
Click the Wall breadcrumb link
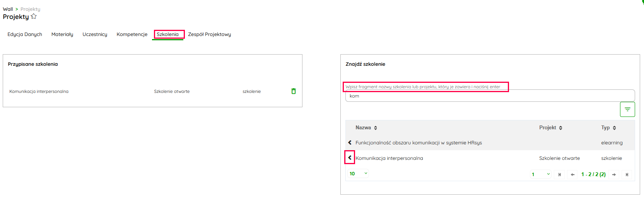pos(8,9)
